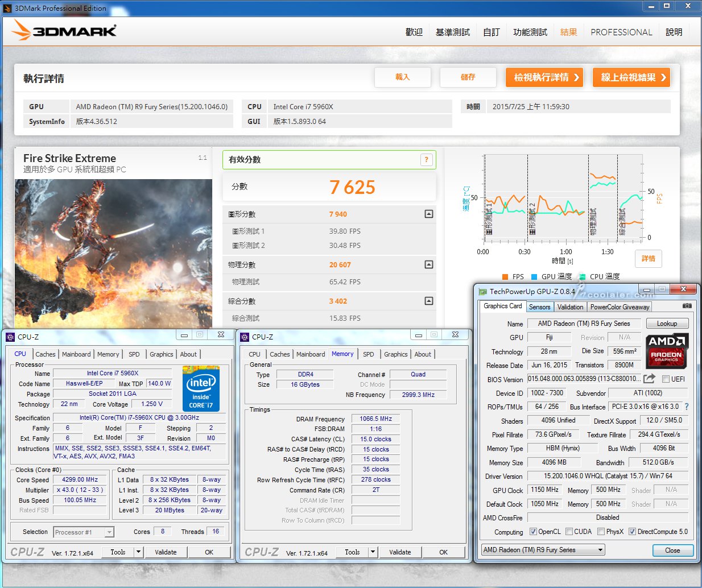Screen dimensions: 702x588
Task: Click the 3DMark logo
Action: click(x=64, y=31)
